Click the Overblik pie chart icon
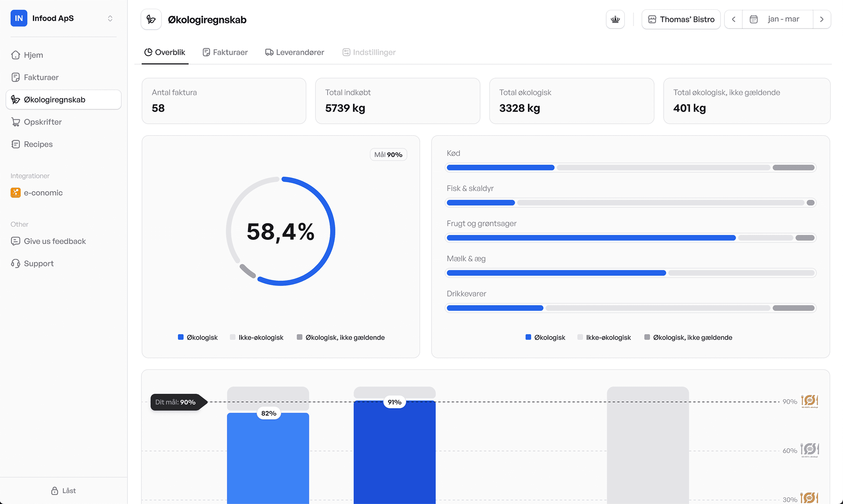This screenshot has width=843, height=504. tap(148, 52)
